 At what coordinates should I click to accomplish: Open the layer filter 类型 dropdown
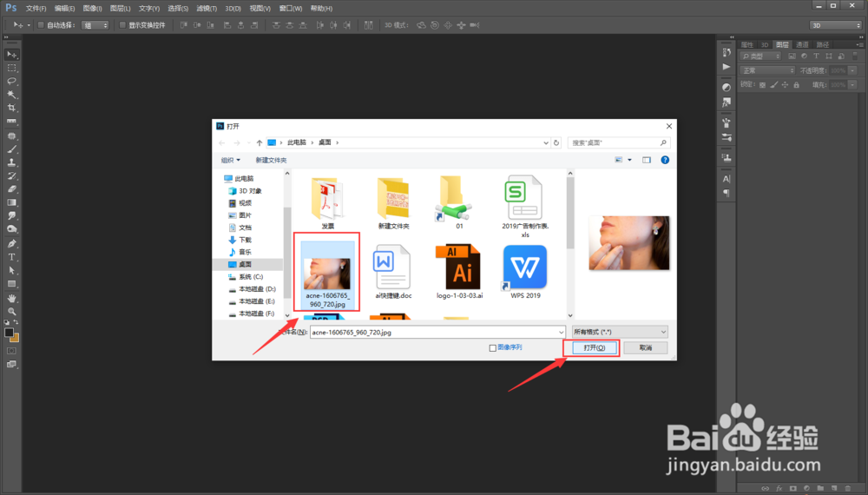click(761, 56)
